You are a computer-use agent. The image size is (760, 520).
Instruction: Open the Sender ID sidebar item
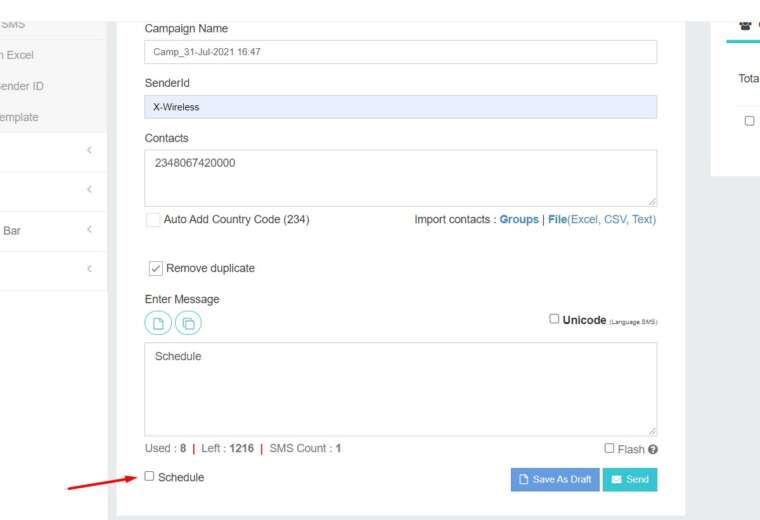[21, 86]
